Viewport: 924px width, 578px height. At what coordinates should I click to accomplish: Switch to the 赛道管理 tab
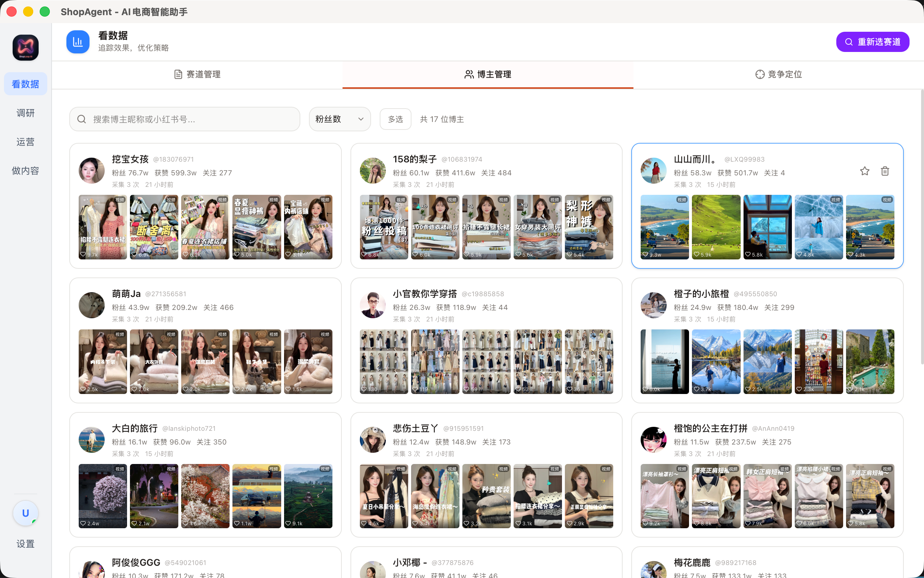[x=197, y=74]
